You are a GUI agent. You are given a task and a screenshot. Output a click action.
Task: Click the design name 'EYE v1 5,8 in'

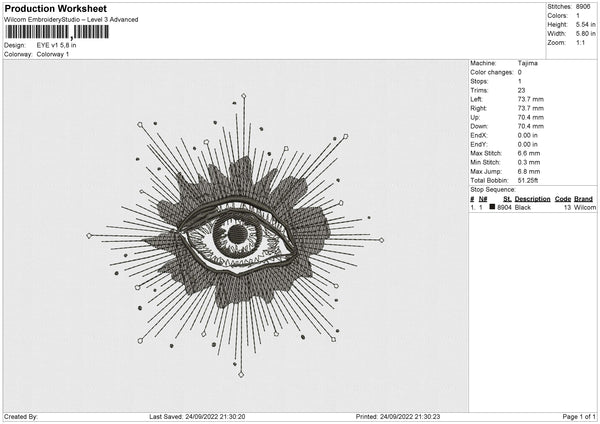pos(56,45)
